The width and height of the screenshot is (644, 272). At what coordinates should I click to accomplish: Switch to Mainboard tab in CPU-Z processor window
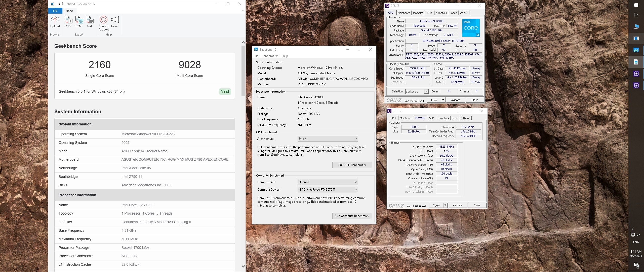click(x=404, y=13)
